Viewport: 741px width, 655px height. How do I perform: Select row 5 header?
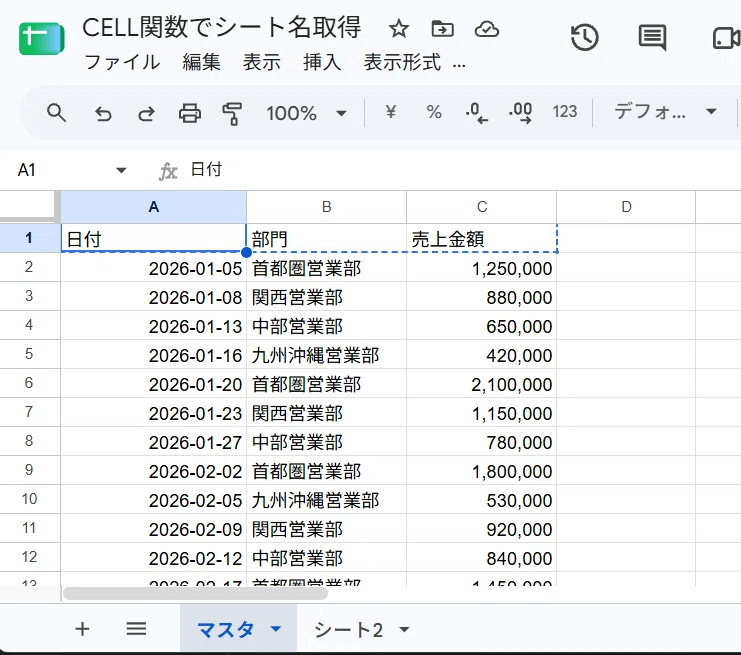click(x=29, y=354)
